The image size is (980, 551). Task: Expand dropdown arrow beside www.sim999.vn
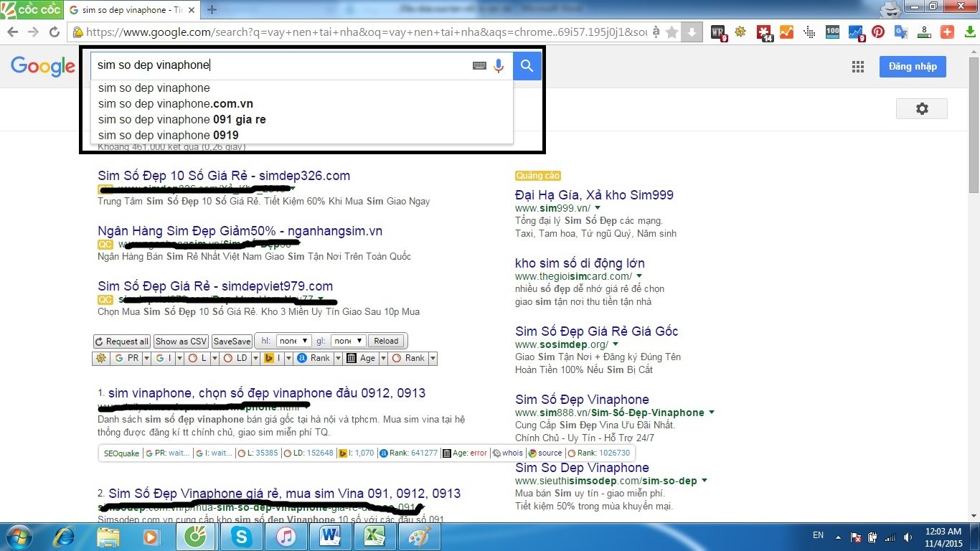coord(598,208)
